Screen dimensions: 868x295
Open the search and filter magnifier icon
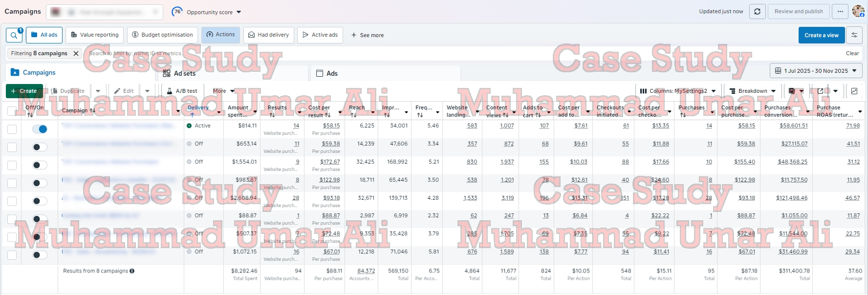[14, 35]
